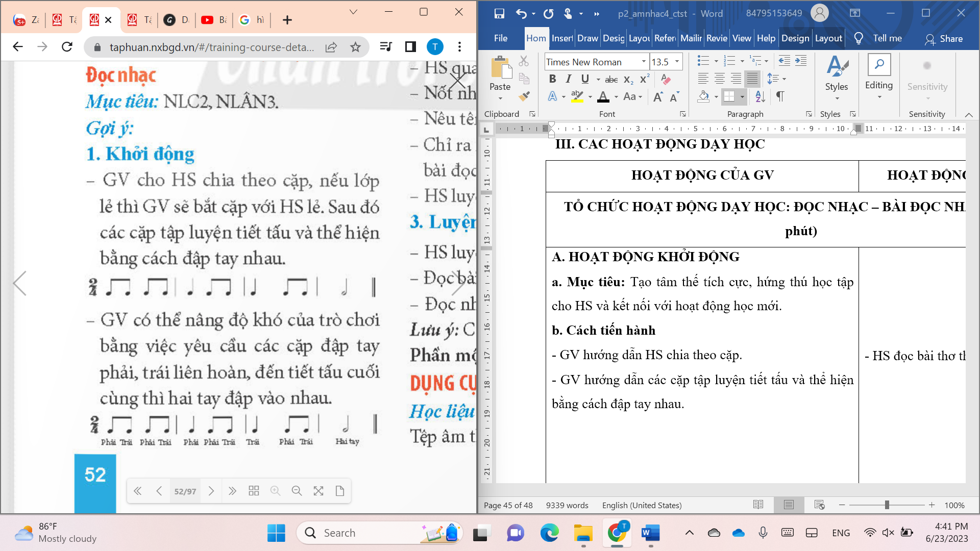Toggle the Home tab in Word ribbon
The width and height of the screenshot is (980, 551).
[536, 38]
